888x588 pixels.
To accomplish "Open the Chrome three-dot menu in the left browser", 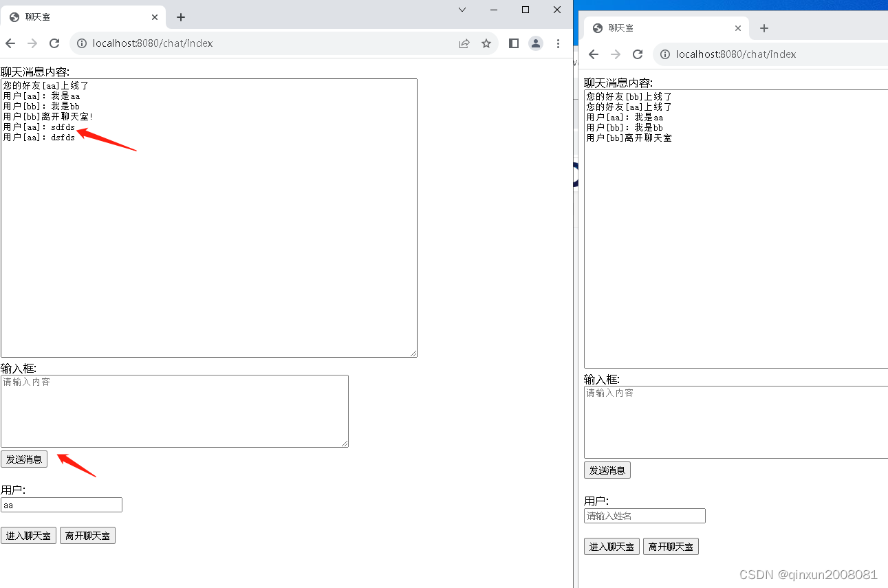I will click(558, 43).
